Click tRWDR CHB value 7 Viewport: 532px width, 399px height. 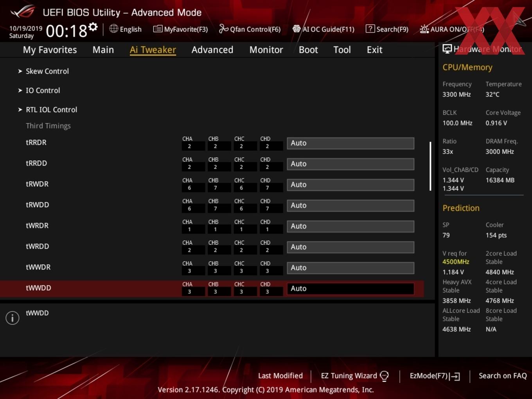tap(215, 188)
